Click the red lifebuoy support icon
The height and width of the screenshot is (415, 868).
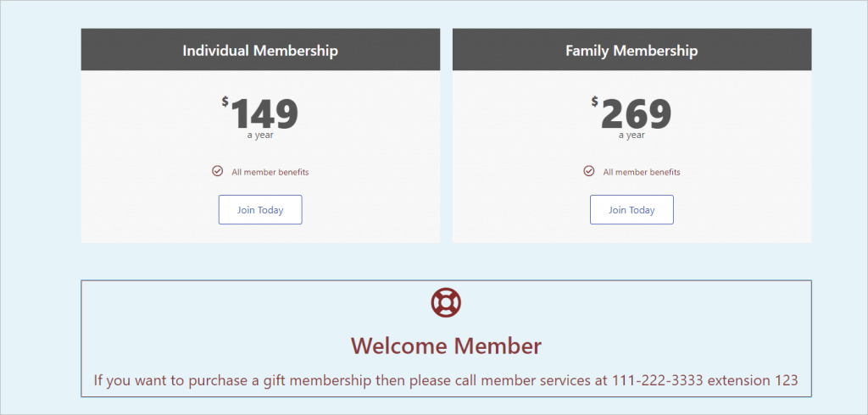[446, 302]
